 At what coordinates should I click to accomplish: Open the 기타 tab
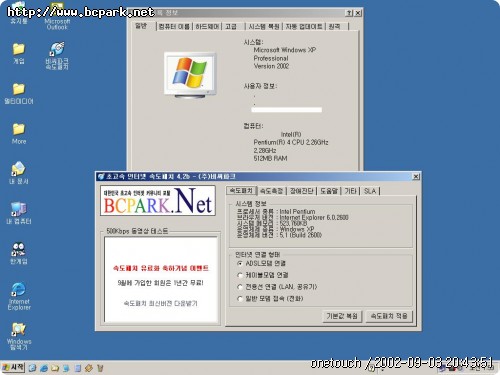click(x=351, y=191)
